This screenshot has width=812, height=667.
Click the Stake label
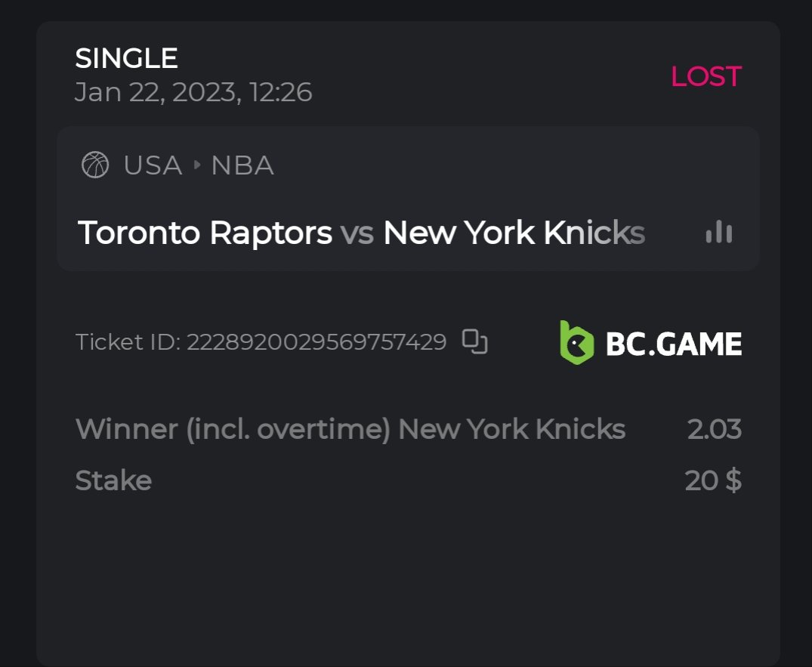[x=113, y=480]
